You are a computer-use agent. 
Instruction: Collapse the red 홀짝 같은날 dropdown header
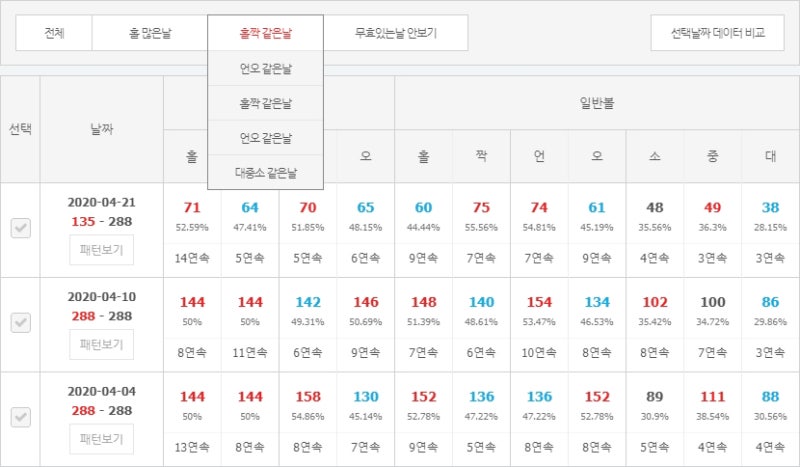pyautogui.click(x=266, y=33)
